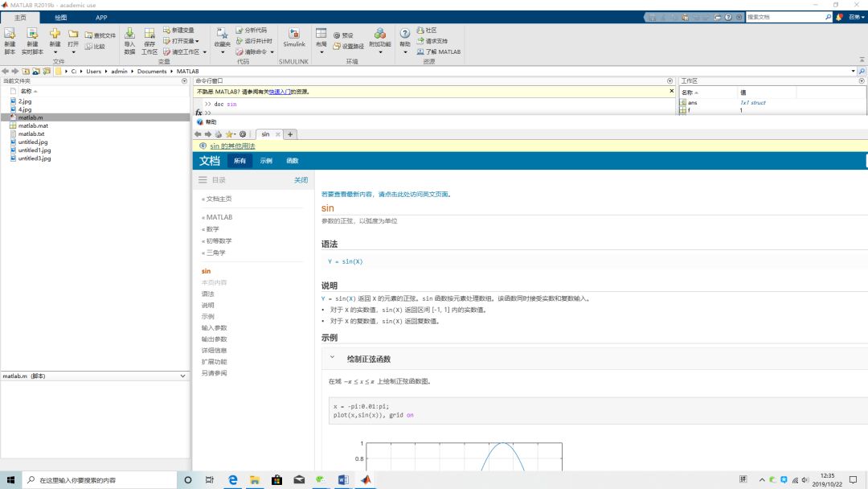Switch to the 主页 (Home) ribbon tab

pyautogui.click(x=20, y=17)
